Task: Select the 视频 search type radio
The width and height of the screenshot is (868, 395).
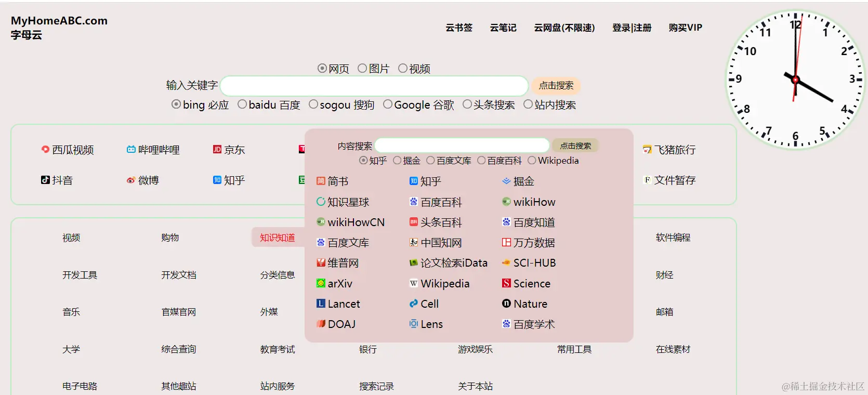Action: (x=403, y=68)
